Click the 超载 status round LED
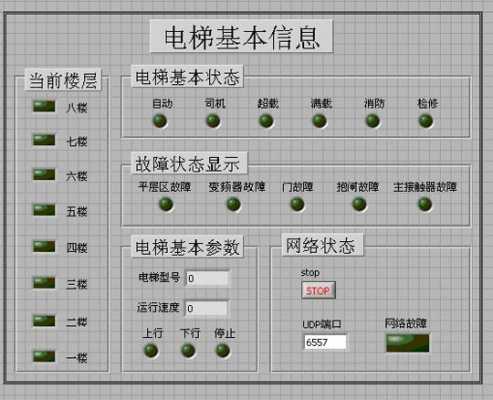The height and width of the screenshot is (400, 493). pyautogui.click(x=266, y=121)
